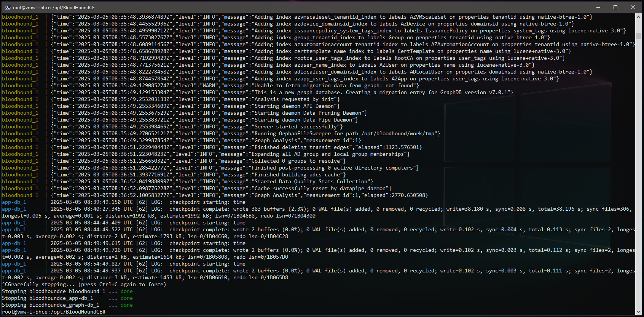The image size is (644, 317).
Task: Click 'Server started successfully' message
Action: click(295, 127)
